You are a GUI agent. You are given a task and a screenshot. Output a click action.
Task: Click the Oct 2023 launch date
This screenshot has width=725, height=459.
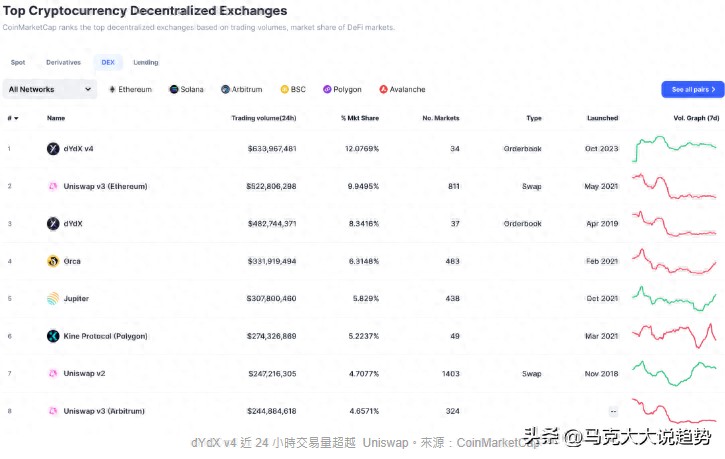pyautogui.click(x=602, y=149)
